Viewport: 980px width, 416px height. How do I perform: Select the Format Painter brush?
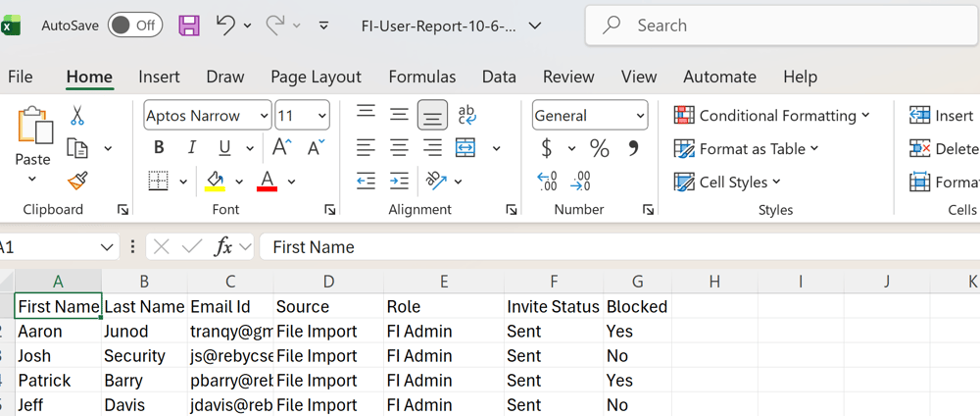point(77,182)
